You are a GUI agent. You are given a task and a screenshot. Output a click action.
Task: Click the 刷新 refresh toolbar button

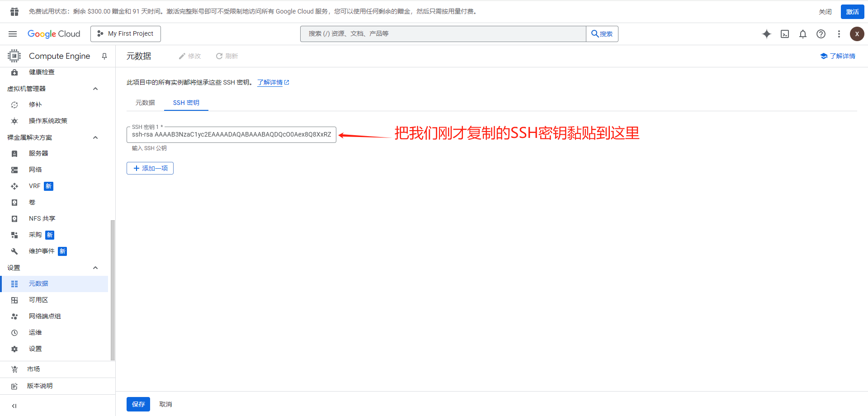[227, 56]
